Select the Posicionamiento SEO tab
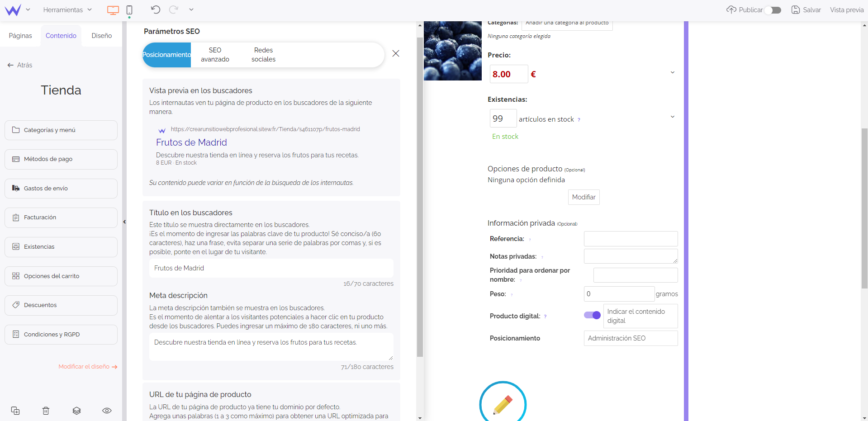Screen dimensions: 868x421 point(167,55)
